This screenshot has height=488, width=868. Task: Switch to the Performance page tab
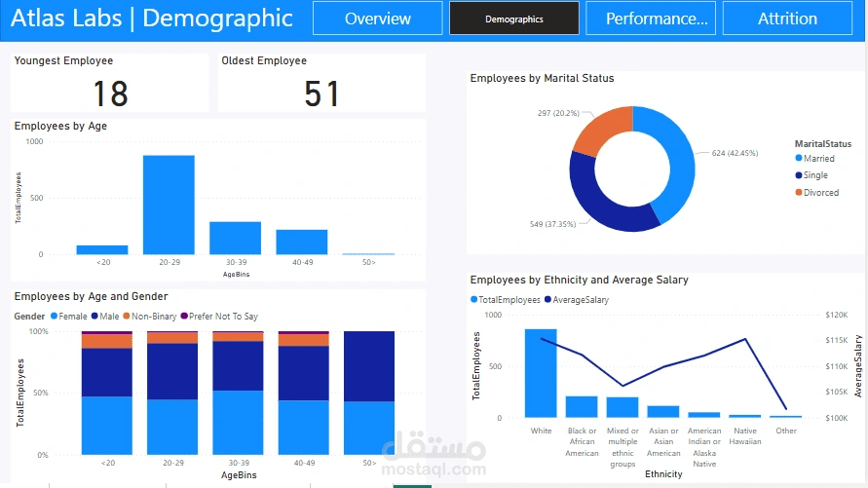click(651, 19)
